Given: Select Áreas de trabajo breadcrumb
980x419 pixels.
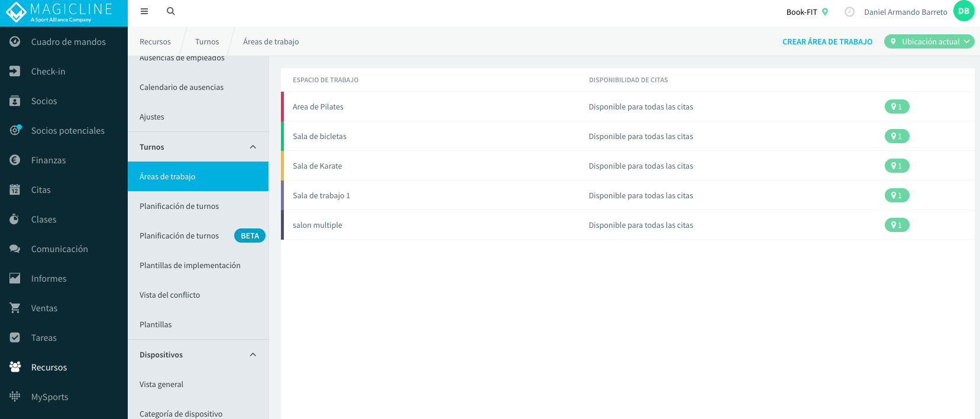Looking at the screenshot, I should point(271,41).
